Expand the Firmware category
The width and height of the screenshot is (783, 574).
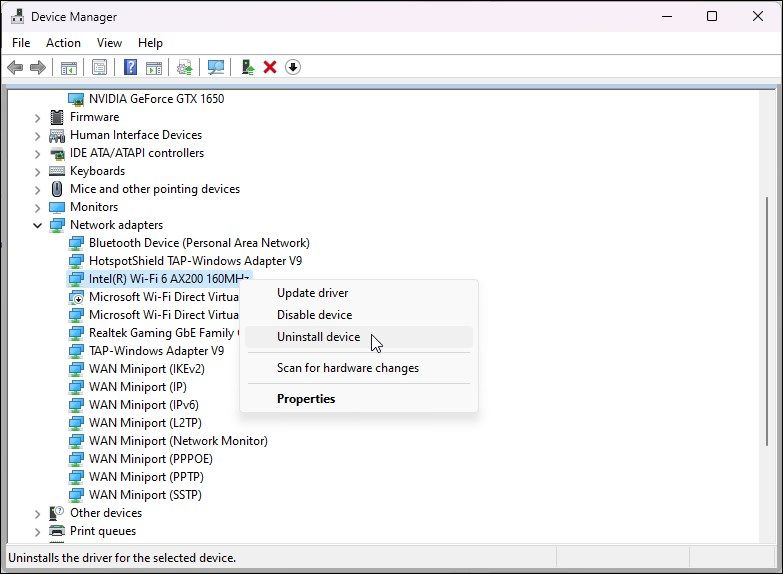[x=37, y=118]
